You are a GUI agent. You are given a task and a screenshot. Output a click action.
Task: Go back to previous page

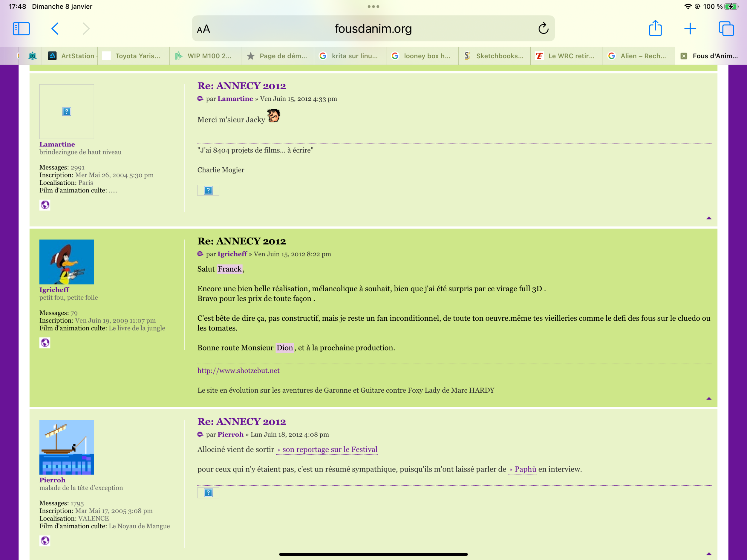pyautogui.click(x=55, y=29)
